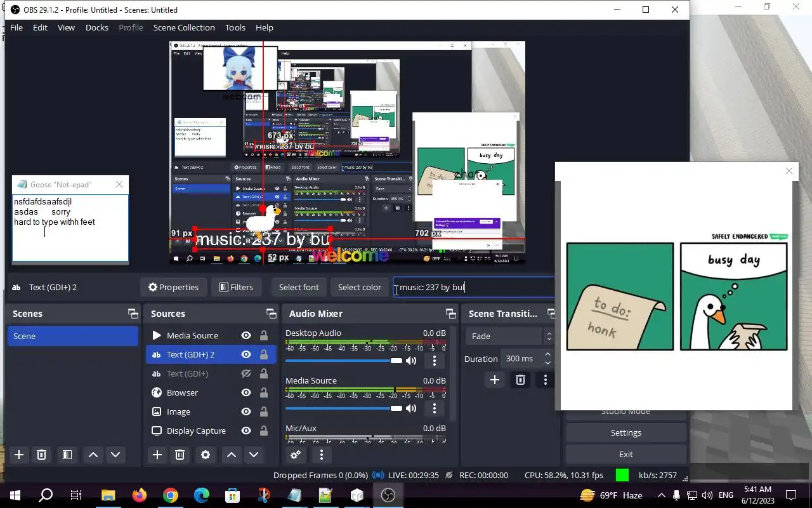The width and height of the screenshot is (812, 508).
Task: Decrease transition duration with the down stepper
Action: (548, 363)
